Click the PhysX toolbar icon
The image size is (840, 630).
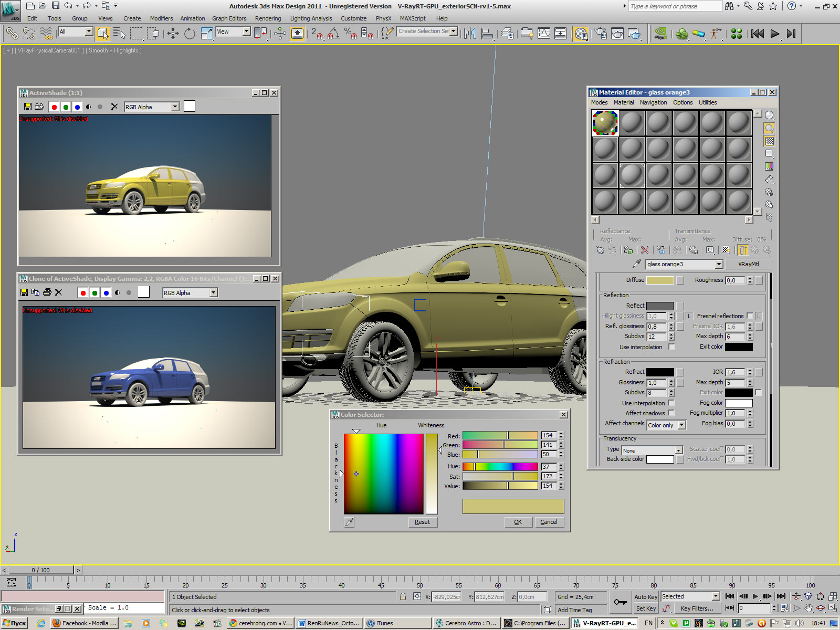click(x=660, y=34)
